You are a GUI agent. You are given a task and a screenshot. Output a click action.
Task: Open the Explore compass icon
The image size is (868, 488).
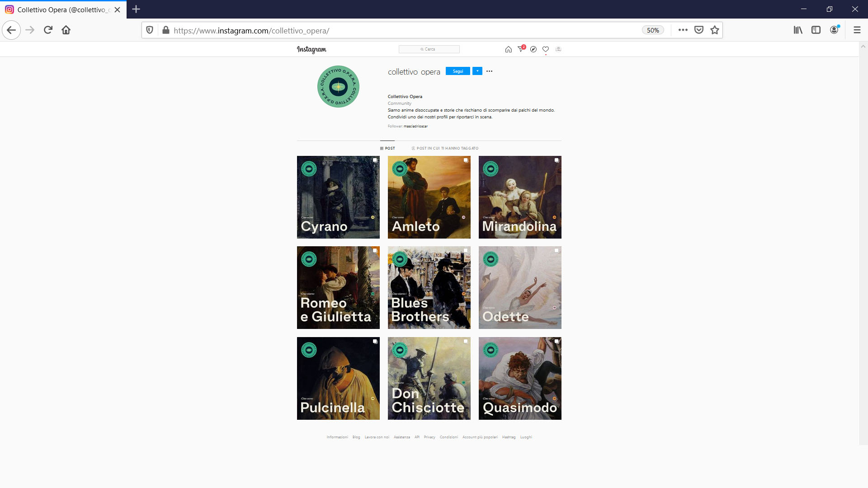(533, 49)
